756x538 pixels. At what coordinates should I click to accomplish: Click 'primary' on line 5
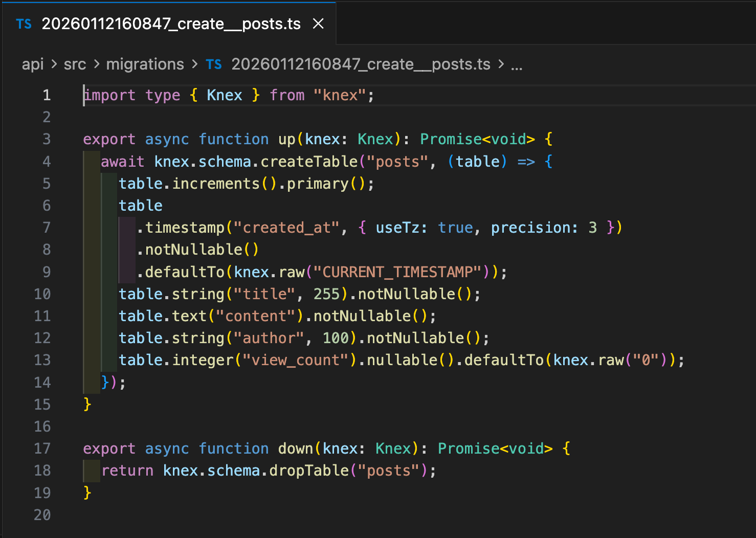tap(318, 184)
